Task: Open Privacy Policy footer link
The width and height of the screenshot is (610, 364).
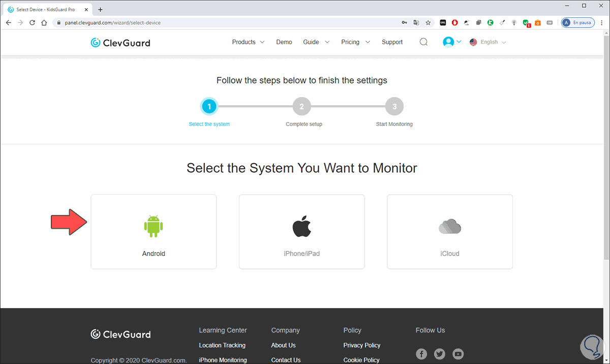Action: coord(362,345)
